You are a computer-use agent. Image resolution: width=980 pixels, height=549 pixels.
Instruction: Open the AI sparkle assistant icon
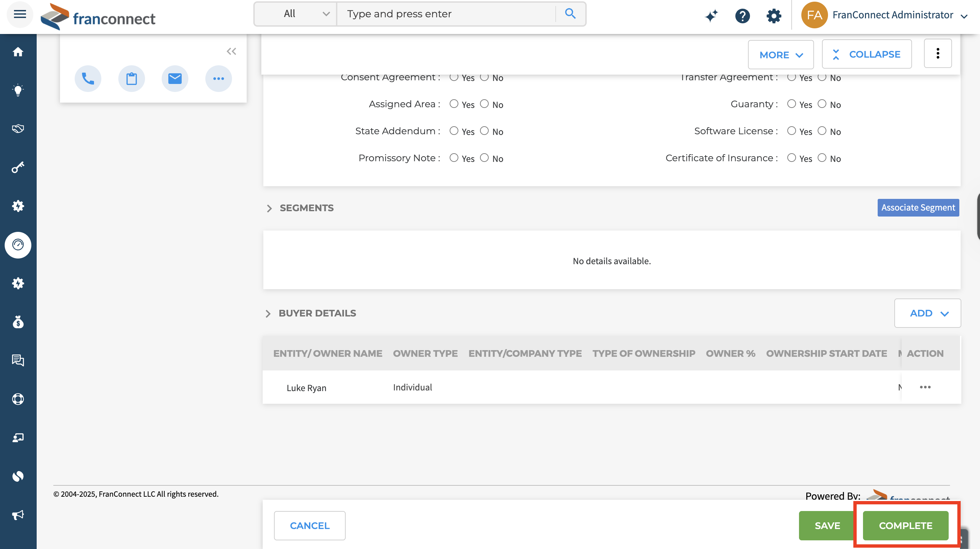point(711,16)
